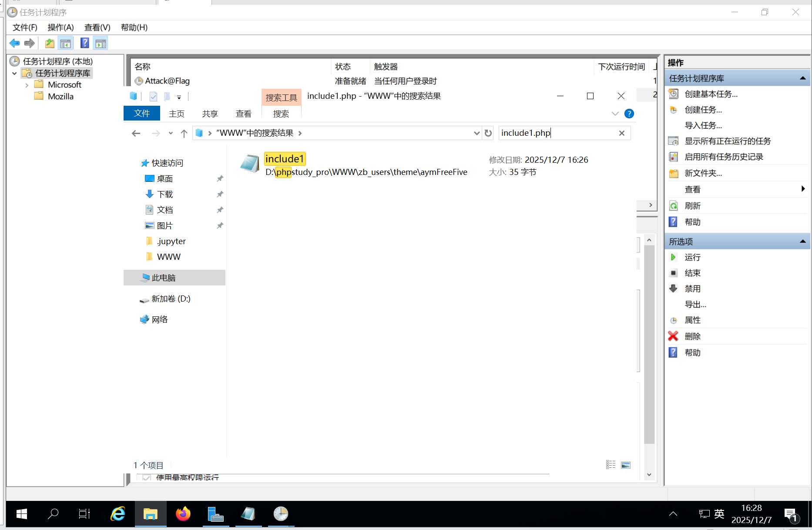This screenshot has width=812, height=530.
Task: Open the .jupyter folder
Action: click(171, 241)
